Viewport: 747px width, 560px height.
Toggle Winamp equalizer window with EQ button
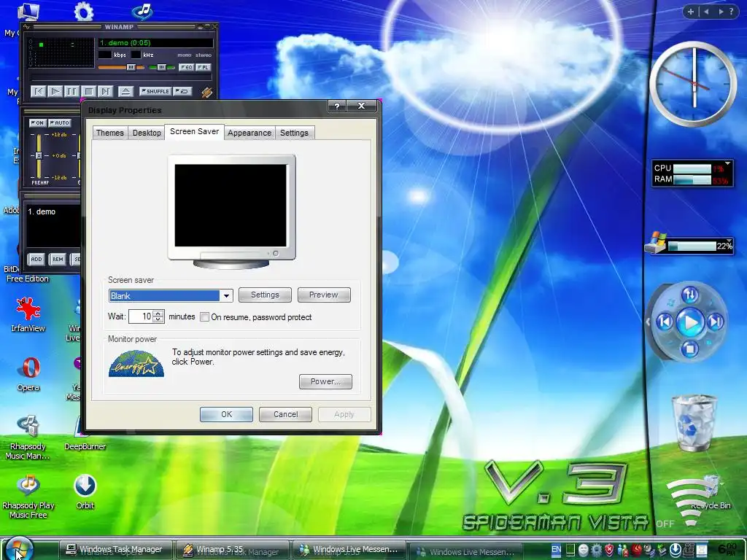coord(186,68)
